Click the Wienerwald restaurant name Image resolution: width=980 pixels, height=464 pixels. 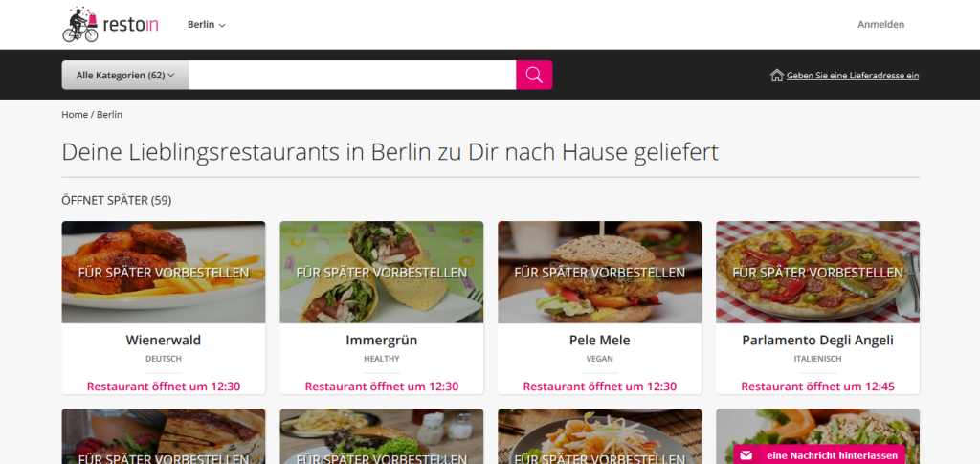163,341
